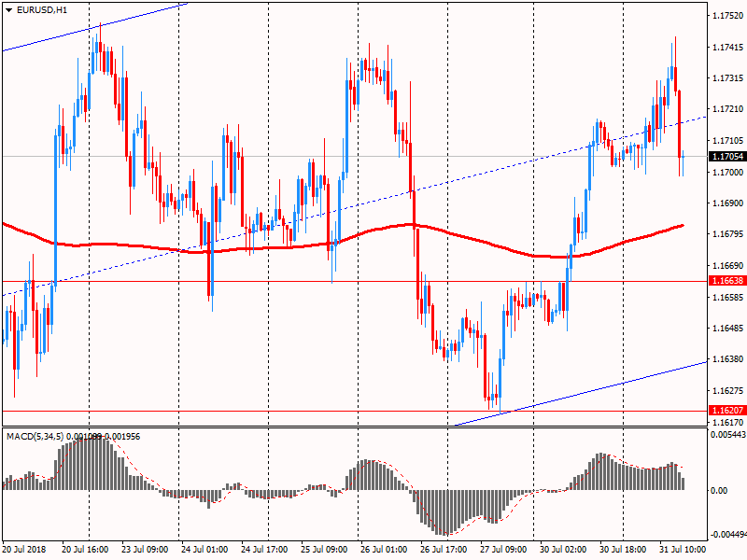The image size is (747, 560).
Task: Click the 26 Jul 01:00 time label
Action: tap(384, 549)
